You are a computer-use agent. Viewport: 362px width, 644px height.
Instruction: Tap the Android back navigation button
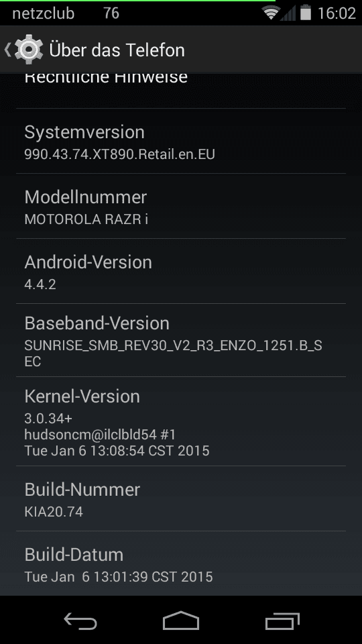80,621
